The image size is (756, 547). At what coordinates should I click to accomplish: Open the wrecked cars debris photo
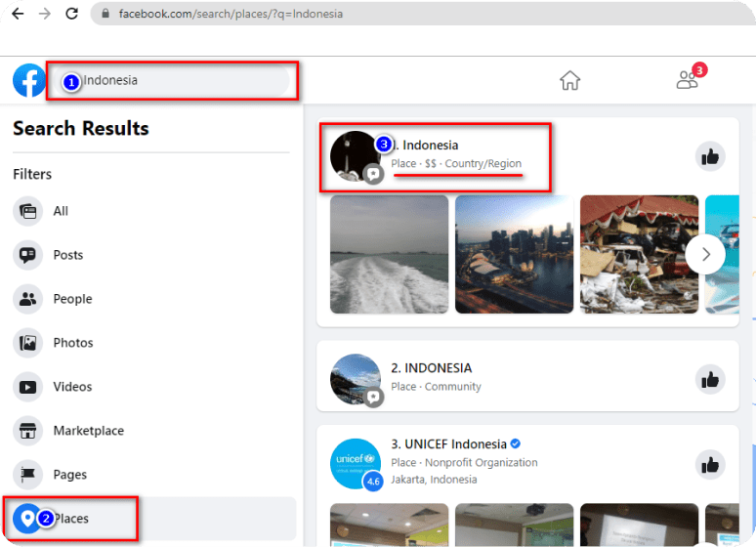[639, 254]
